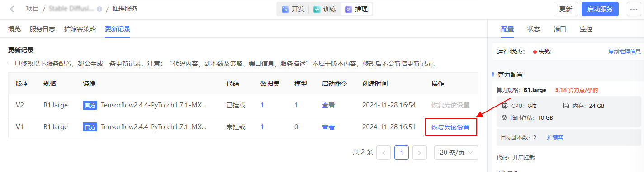Image resolution: width=644 pixels, height=172 pixels.
Task: Click the 官方 badge in V1 row
Action: (90, 127)
